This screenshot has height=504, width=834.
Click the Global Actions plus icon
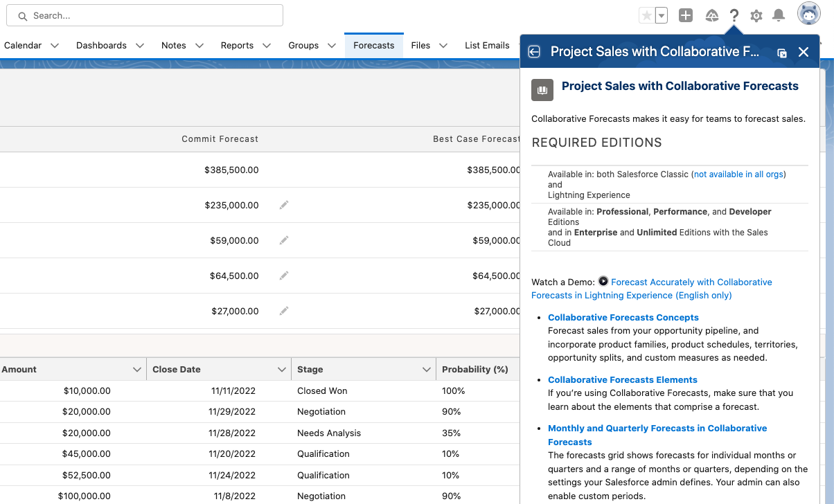pos(686,15)
